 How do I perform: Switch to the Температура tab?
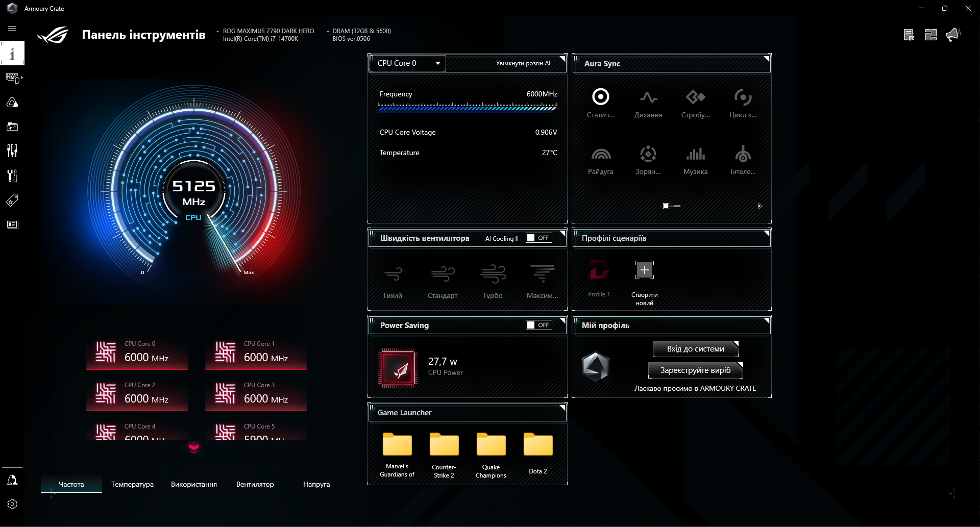[132, 484]
